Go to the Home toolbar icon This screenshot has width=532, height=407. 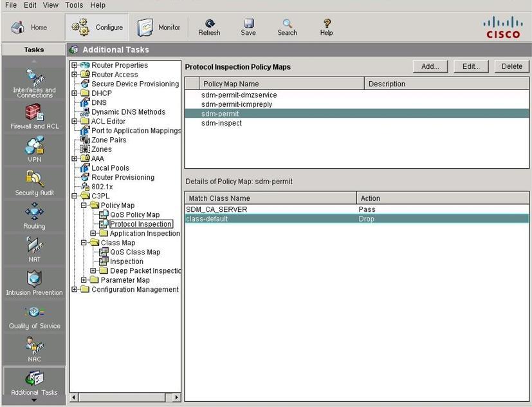pyautogui.click(x=18, y=27)
